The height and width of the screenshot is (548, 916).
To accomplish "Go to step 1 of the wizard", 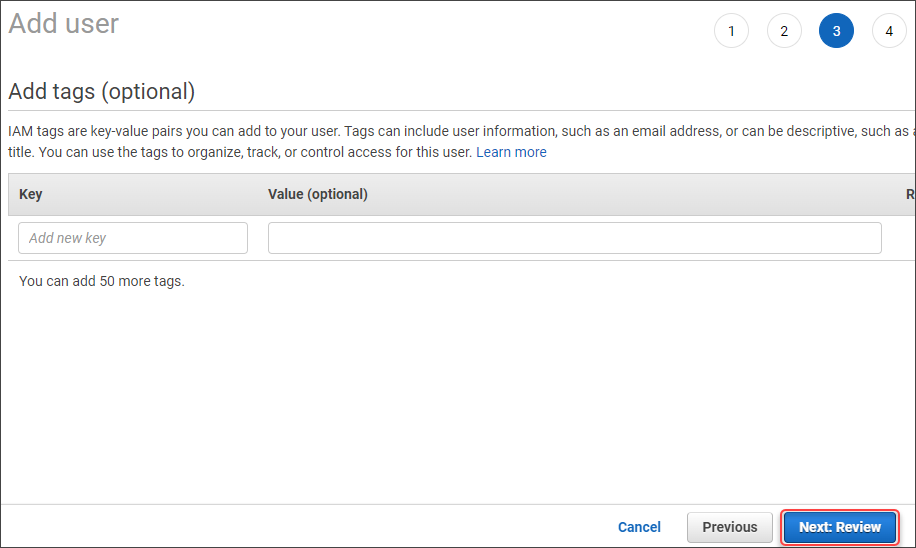I will coord(731,31).
